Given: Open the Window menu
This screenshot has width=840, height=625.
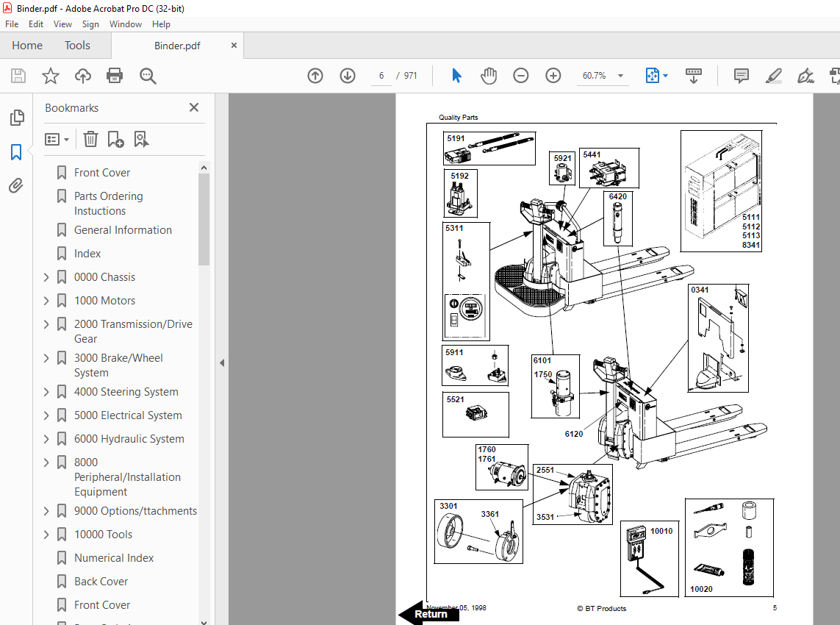Looking at the screenshot, I should (x=126, y=24).
